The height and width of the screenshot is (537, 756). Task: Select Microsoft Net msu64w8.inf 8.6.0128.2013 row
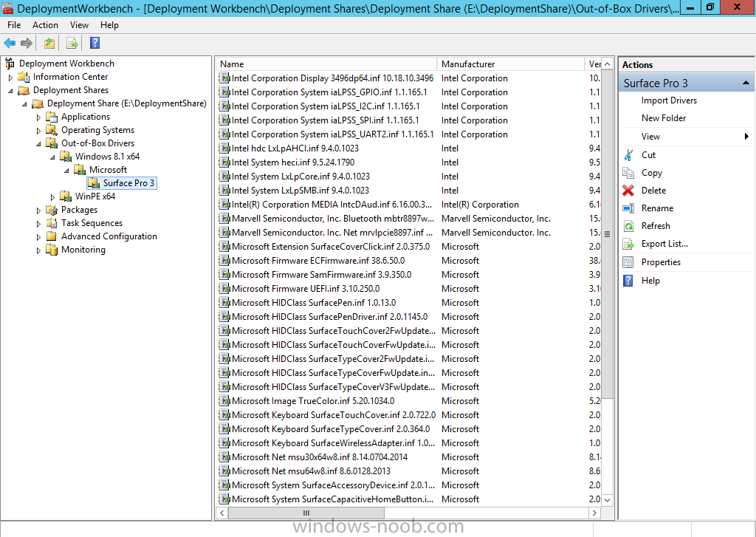point(409,471)
